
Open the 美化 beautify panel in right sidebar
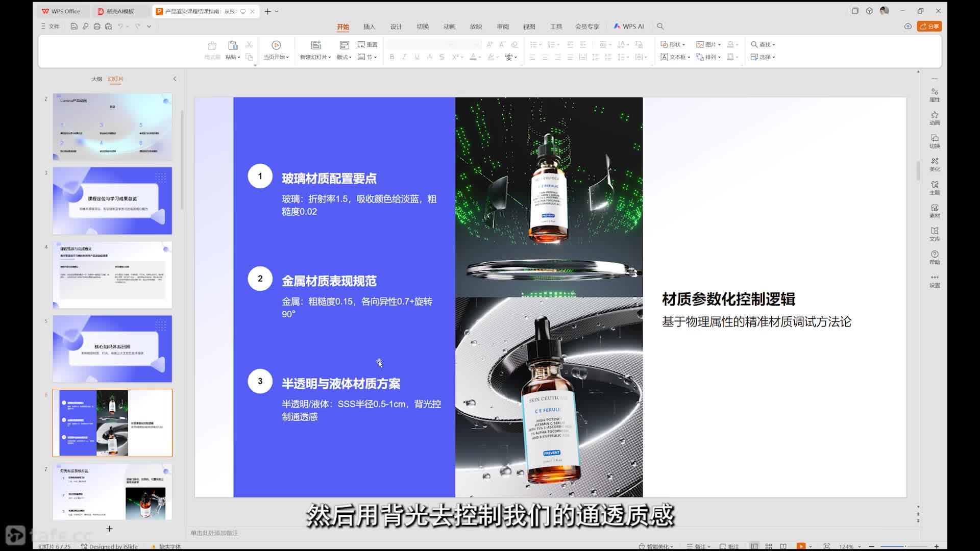(935, 165)
